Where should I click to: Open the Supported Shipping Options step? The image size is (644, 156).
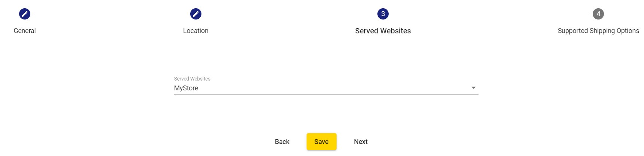click(x=598, y=31)
